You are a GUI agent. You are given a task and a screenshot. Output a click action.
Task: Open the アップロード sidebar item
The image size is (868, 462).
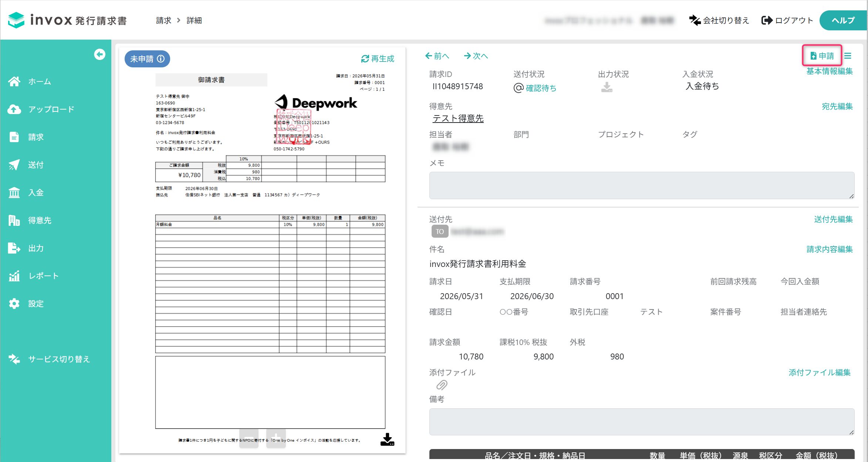41,109
